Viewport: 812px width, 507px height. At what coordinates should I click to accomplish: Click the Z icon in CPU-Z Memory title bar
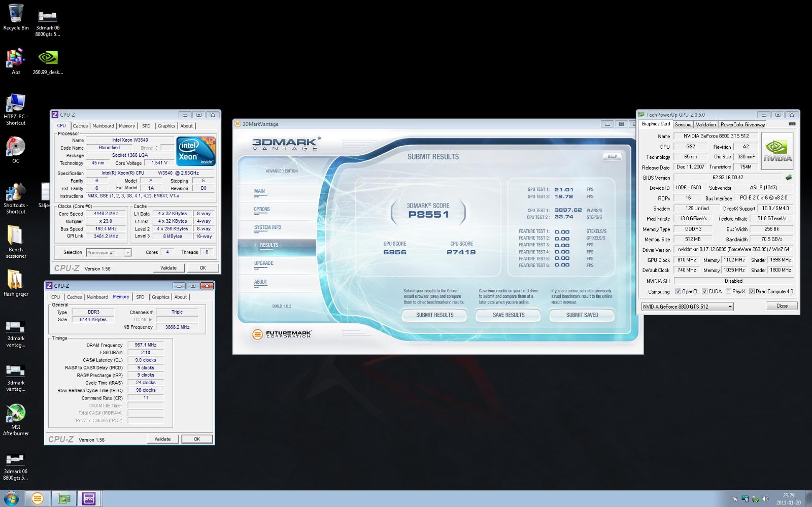49,286
